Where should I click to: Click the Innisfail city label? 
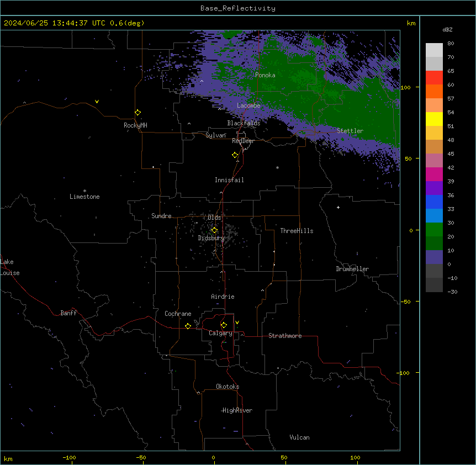point(229,180)
